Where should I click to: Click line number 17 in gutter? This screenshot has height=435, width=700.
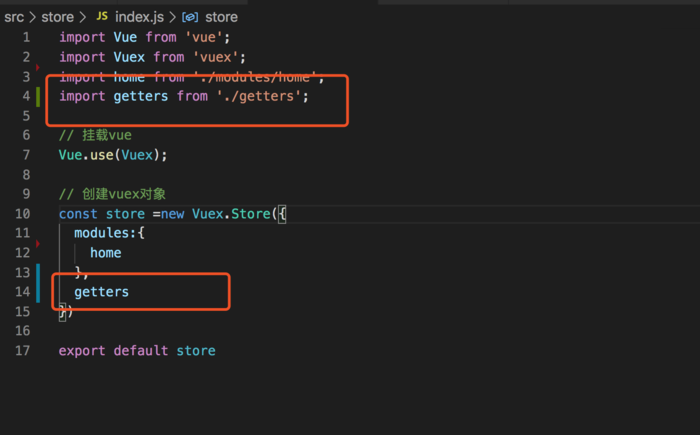(x=22, y=350)
